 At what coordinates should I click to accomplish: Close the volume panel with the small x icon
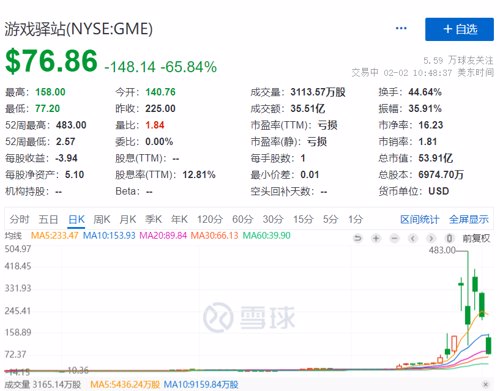pos(486,384)
